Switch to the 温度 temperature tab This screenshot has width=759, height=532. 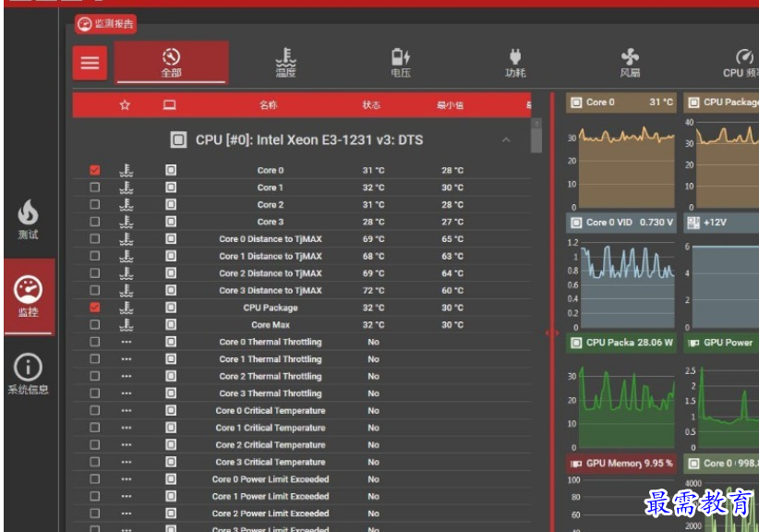point(285,63)
